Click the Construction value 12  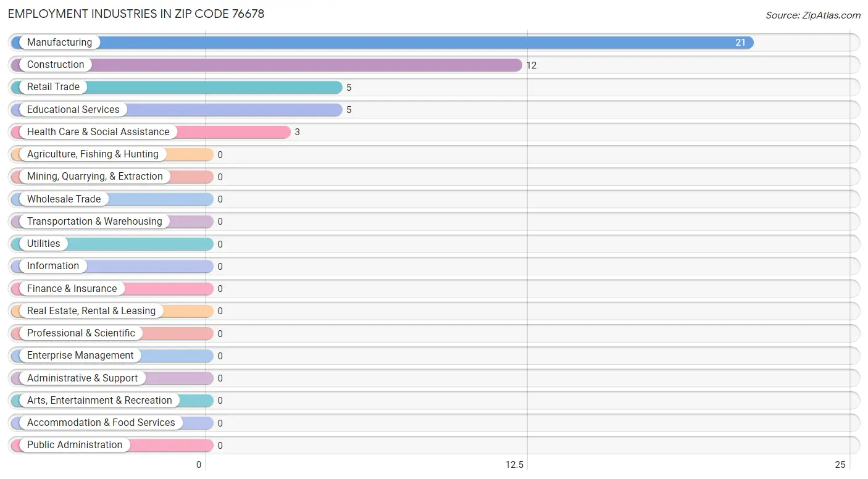click(x=531, y=65)
